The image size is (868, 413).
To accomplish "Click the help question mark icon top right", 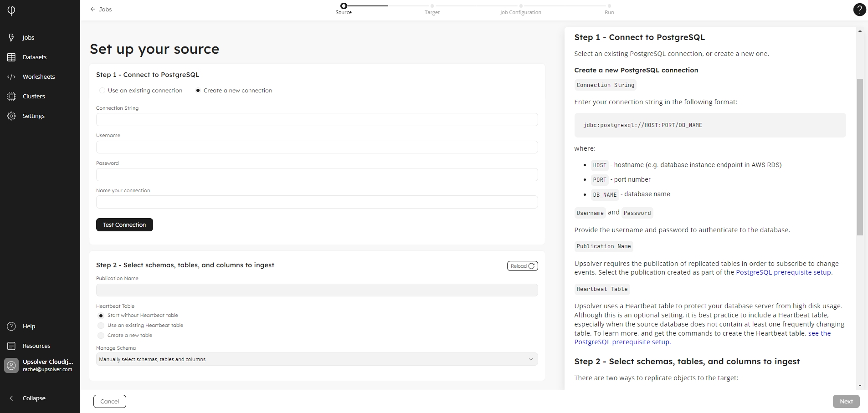I will tap(859, 10).
